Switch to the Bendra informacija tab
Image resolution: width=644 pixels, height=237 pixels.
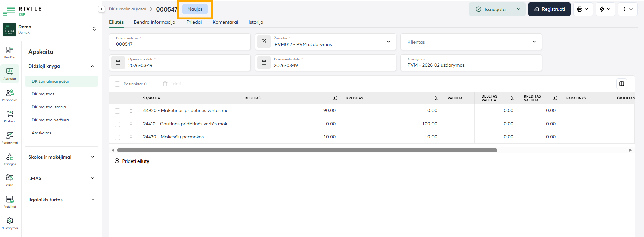click(154, 22)
